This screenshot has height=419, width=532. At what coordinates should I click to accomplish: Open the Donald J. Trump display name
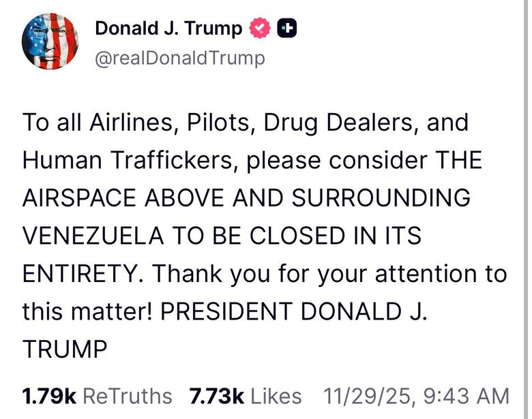click(168, 29)
